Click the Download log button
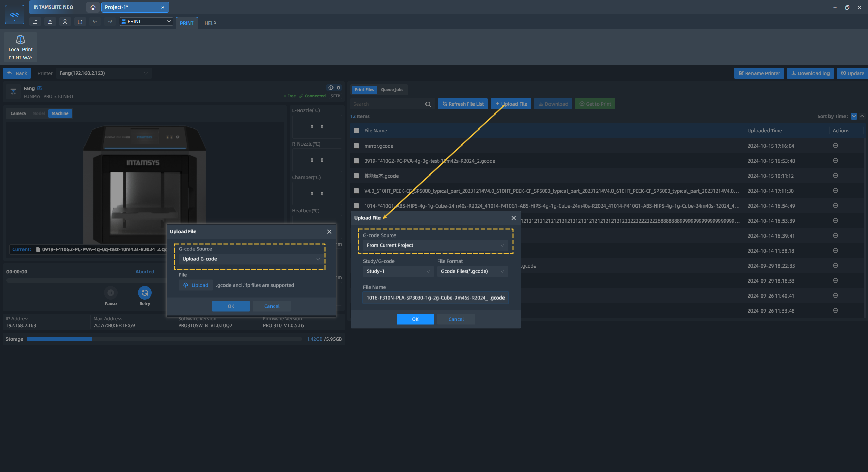The width and height of the screenshot is (868, 472). [810, 73]
